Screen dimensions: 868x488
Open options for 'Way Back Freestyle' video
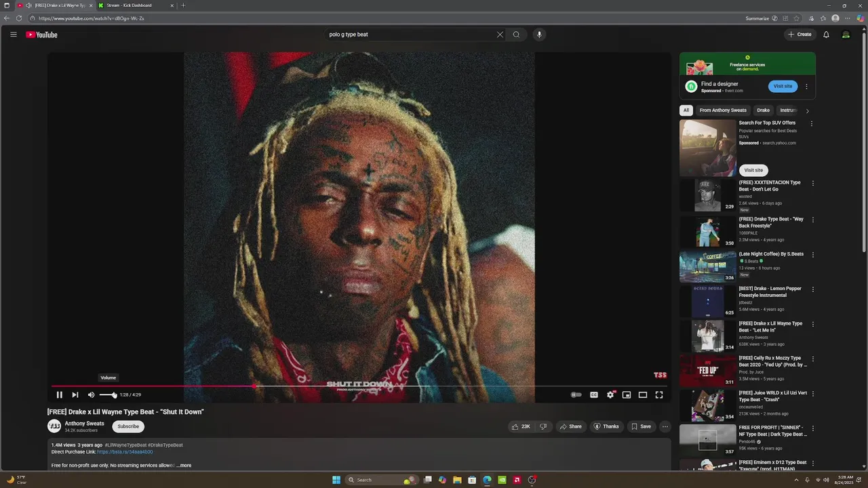[813, 220]
